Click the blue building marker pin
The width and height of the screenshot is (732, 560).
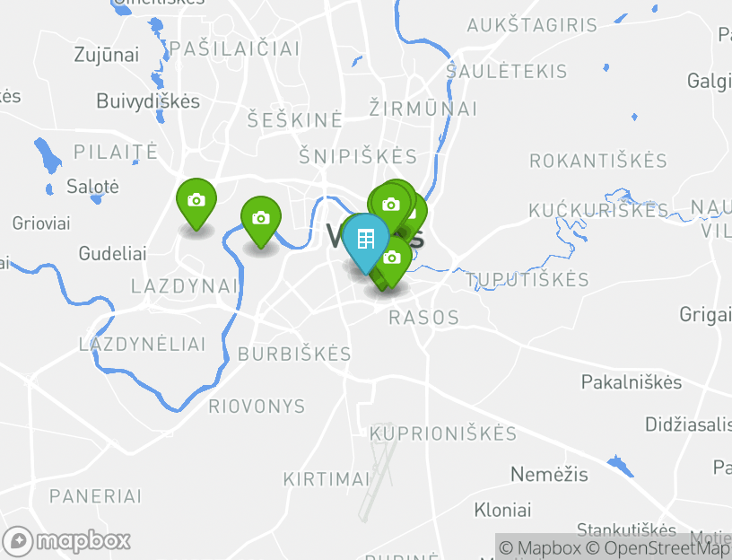(x=365, y=241)
